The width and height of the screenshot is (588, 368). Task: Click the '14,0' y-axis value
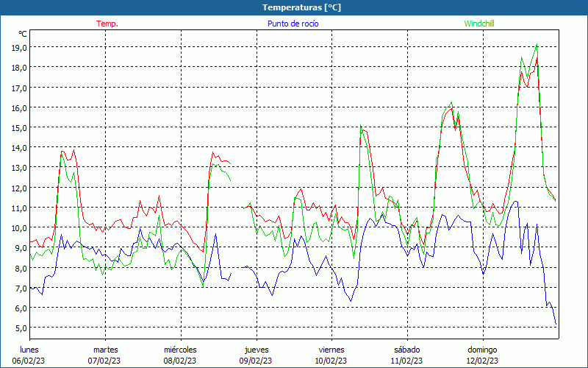pyautogui.click(x=20, y=148)
